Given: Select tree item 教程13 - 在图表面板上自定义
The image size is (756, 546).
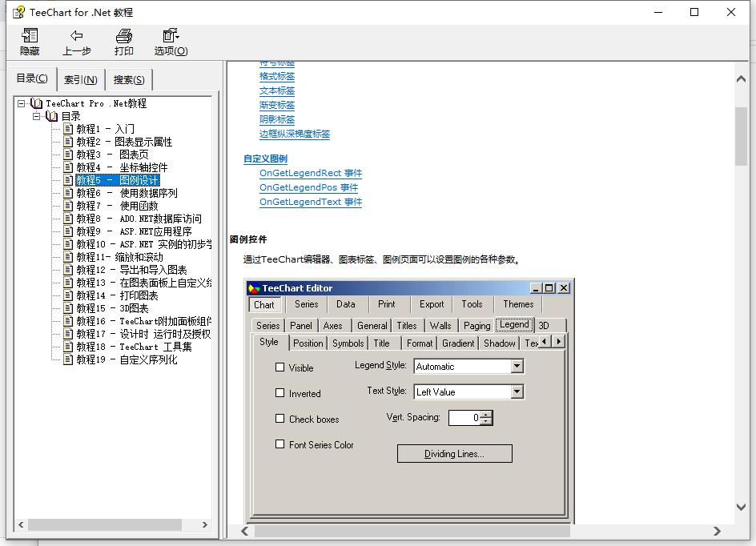Looking at the screenshot, I should click(143, 283).
